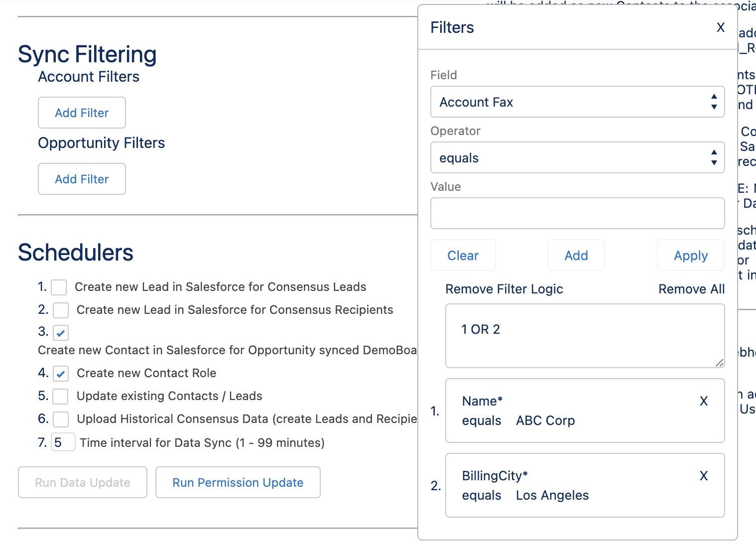
Task: Add Filter under Opportunity Filters
Action: (x=82, y=179)
